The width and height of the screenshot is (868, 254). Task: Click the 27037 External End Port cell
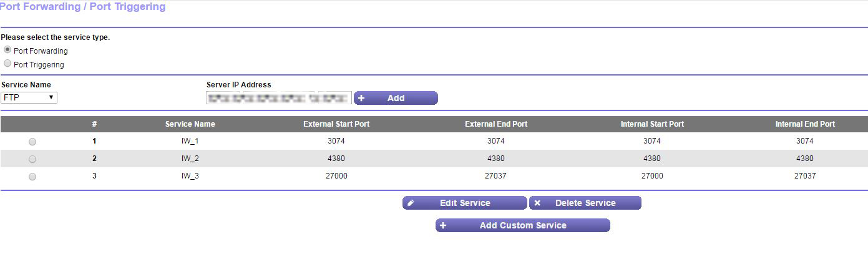(x=495, y=176)
